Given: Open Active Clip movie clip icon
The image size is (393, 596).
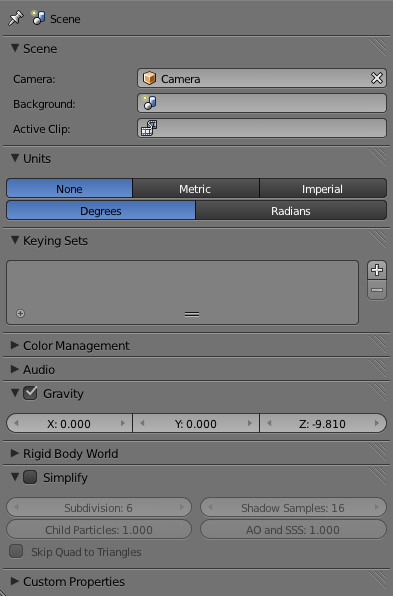Looking at the screenshot, I should pos(149,128).
